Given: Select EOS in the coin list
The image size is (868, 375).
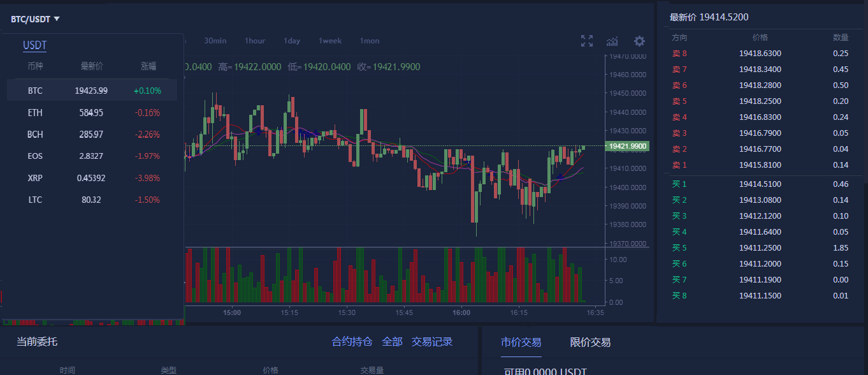Looking at the screenshot, I should coord(92,156).
